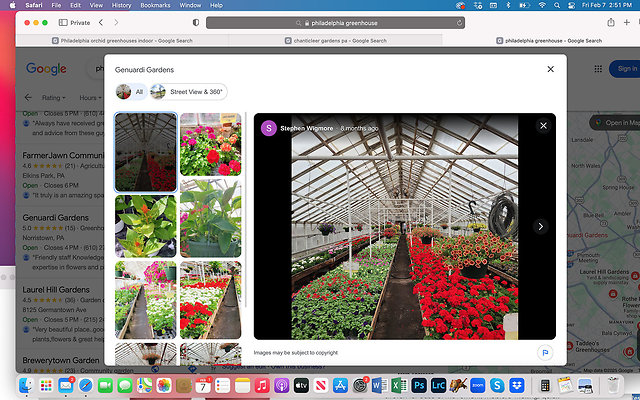
Task: Select the 'All' photos filter chip
Action: tap(130, 92)
